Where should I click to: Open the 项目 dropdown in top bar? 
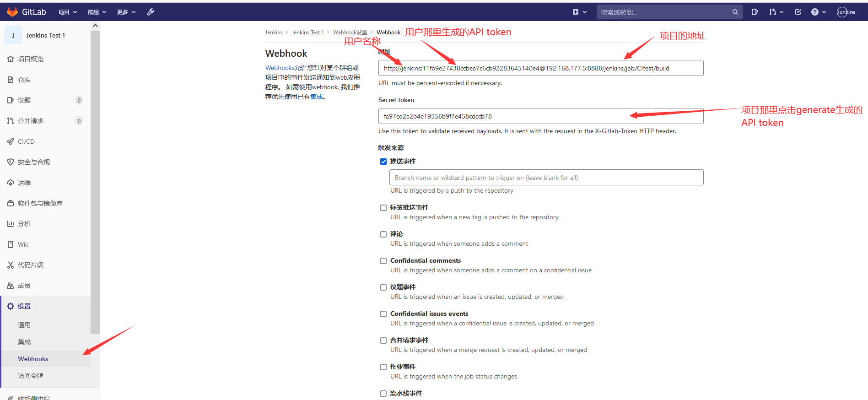[x=68, y=12]
